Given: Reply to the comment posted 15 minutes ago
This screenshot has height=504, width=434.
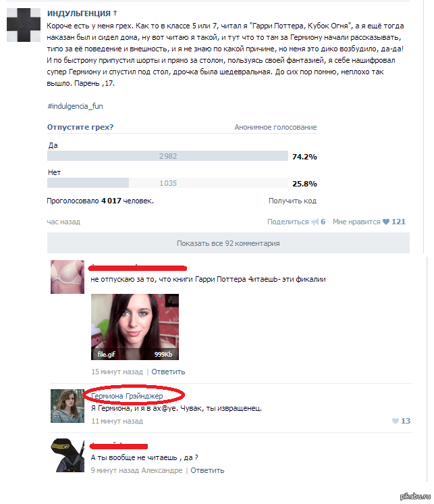Looking at the screenshot, I should point(168,372).
